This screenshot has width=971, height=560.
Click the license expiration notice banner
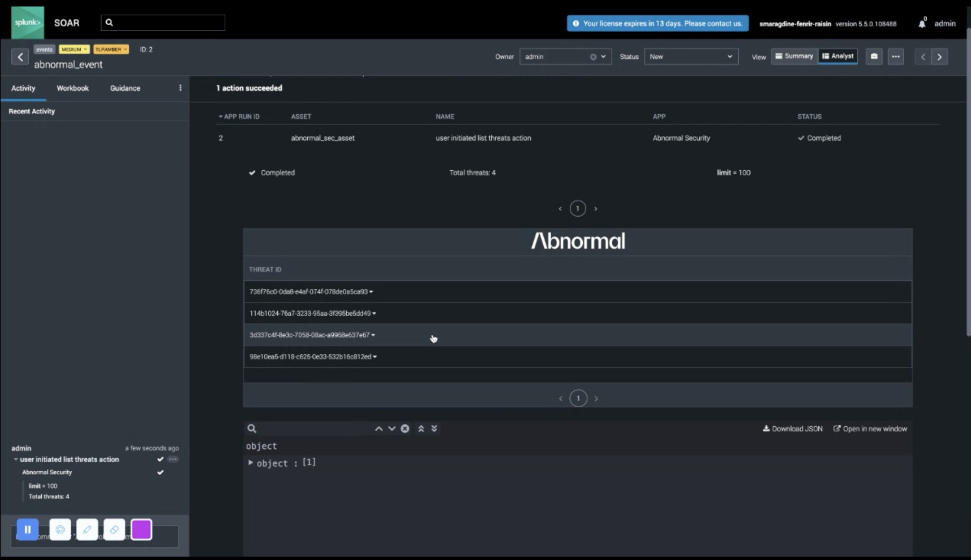point(658,23)
